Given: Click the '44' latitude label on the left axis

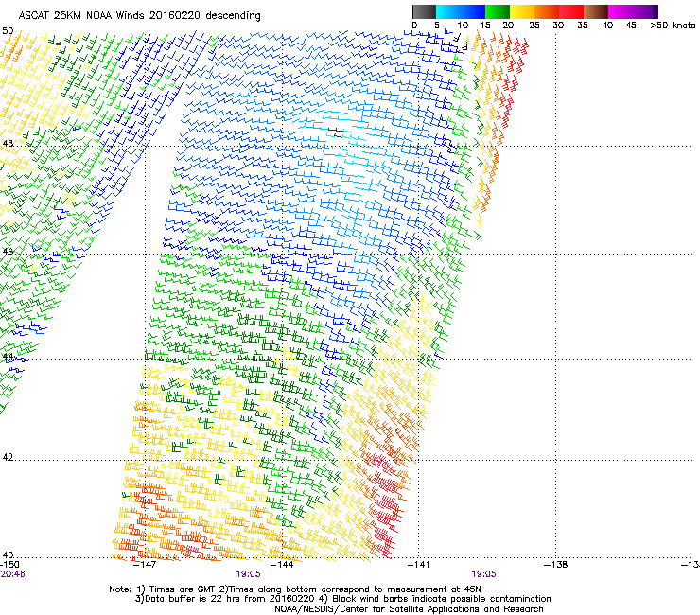Looking at the screenshot, I should 8,357.
